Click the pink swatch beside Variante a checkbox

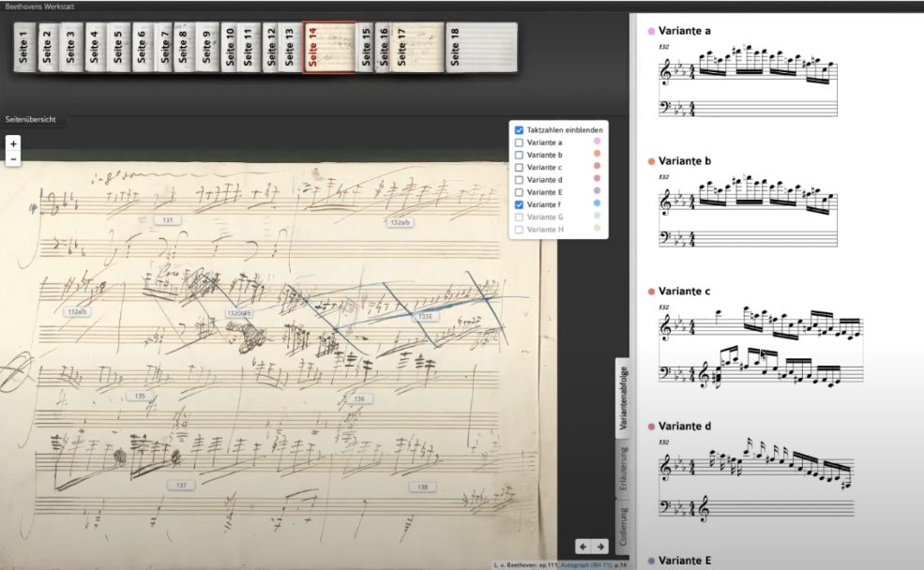click(597, 142)
